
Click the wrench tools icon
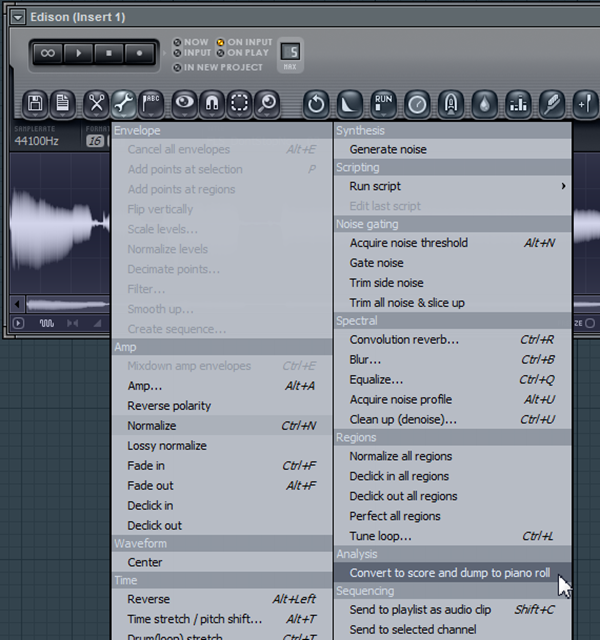[x=123, y=102]
